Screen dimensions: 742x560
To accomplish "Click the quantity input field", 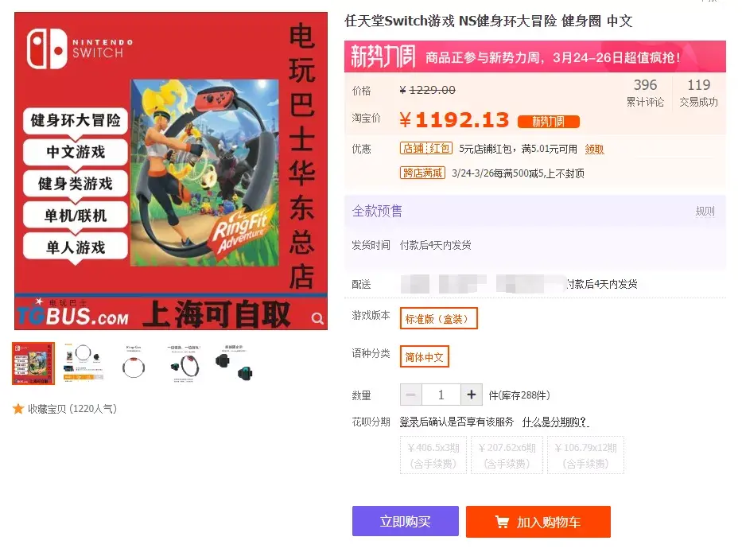I will [441, 395].
